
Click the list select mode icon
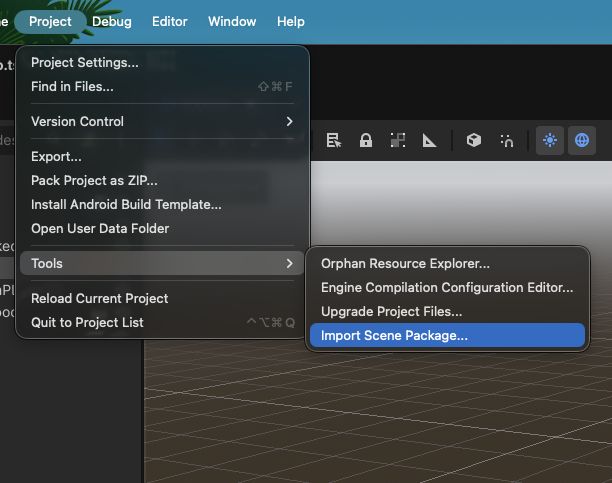coord(334,140)
